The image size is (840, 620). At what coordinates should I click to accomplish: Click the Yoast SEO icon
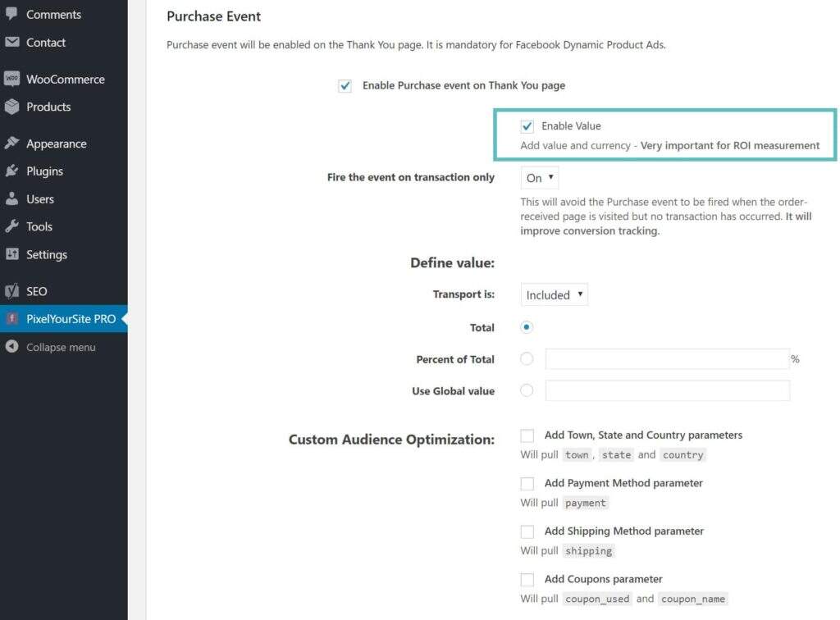(x=11, y=291)
